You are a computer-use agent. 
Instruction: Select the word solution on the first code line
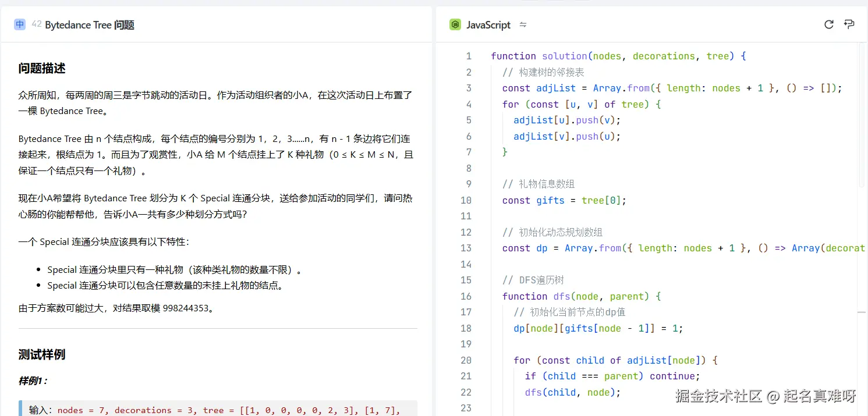tap(564, 56)
